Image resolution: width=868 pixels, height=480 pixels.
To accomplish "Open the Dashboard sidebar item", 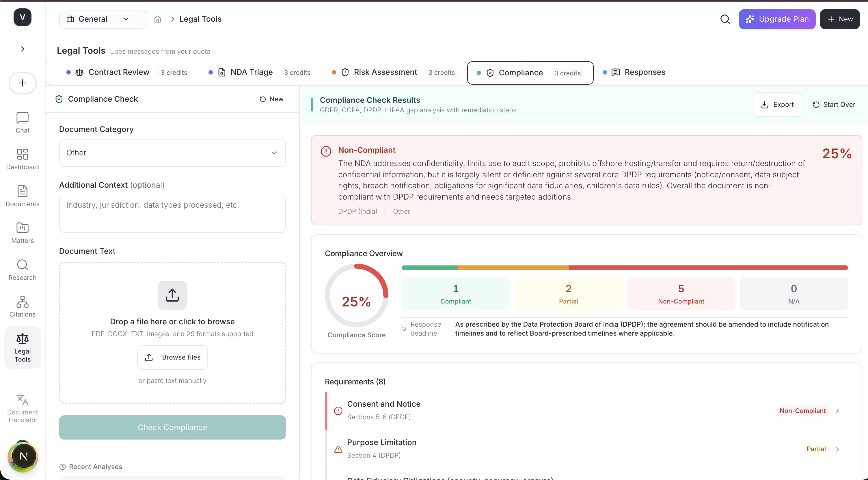I will 23,159.
